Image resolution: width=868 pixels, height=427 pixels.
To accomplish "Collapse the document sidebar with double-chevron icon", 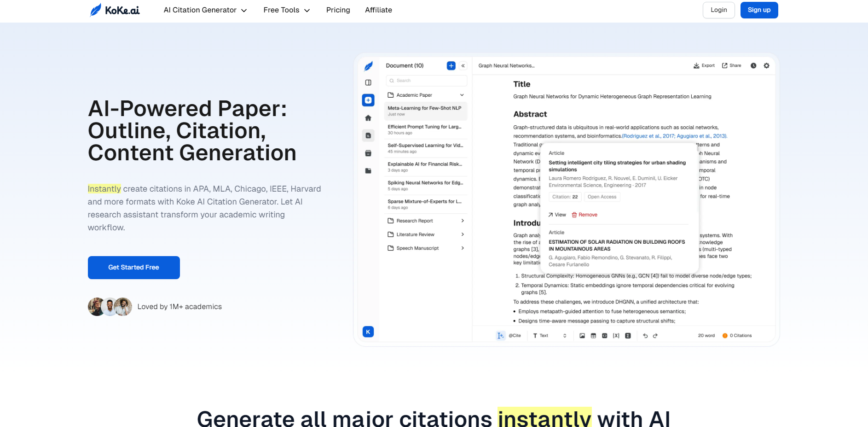I will pyautogui.click(x=463, y=66).
